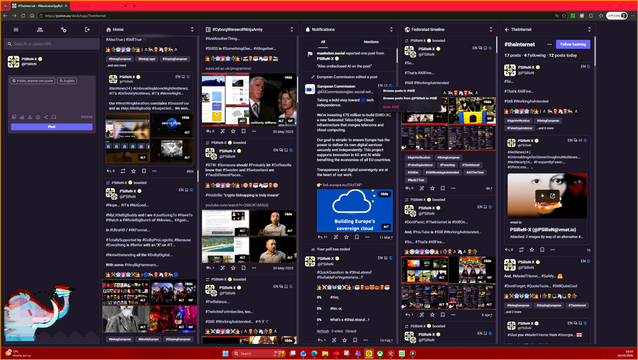Open the hamburger menu in compose panel
This screenshot has width=638, height=360.
point(16,30)
